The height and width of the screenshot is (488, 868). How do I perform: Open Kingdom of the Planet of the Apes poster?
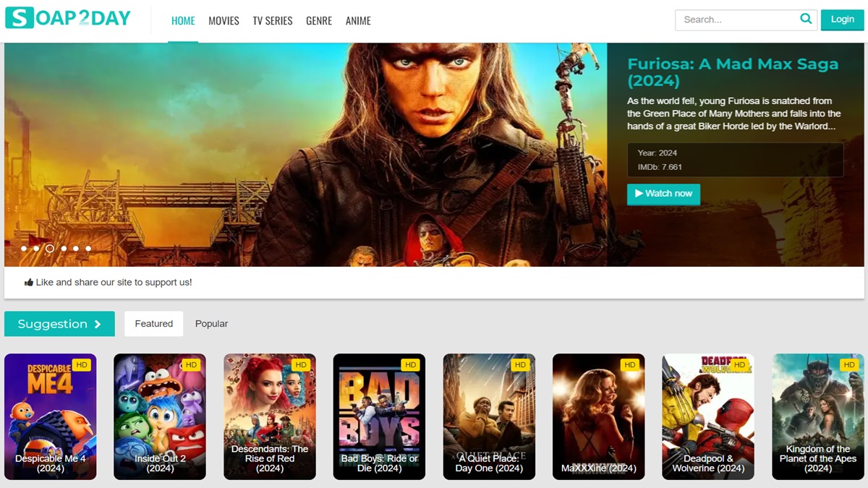818,416
